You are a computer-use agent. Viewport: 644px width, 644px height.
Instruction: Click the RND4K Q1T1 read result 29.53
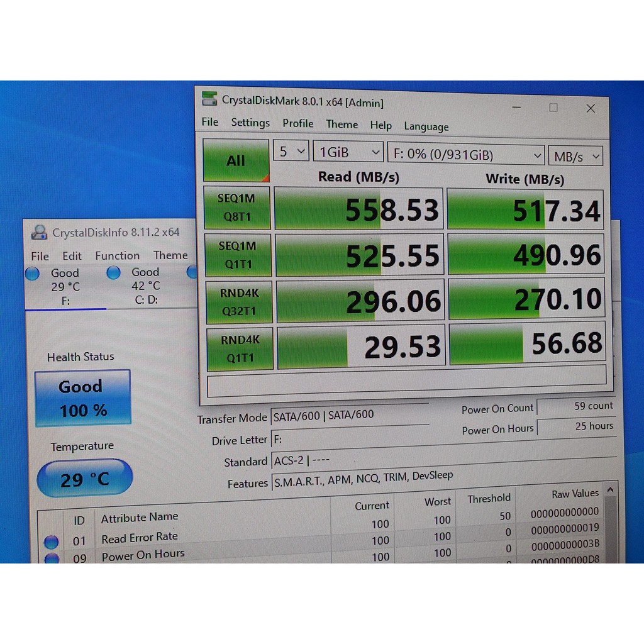(362, 347)
